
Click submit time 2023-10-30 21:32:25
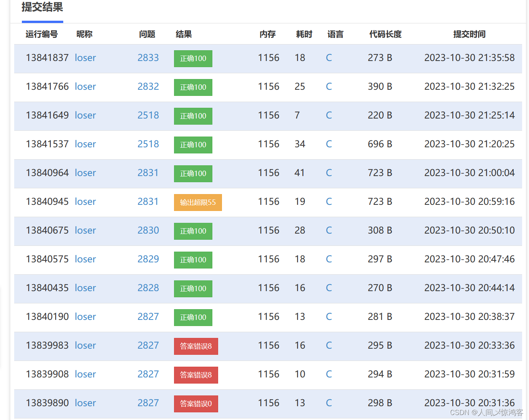(469, 87)
